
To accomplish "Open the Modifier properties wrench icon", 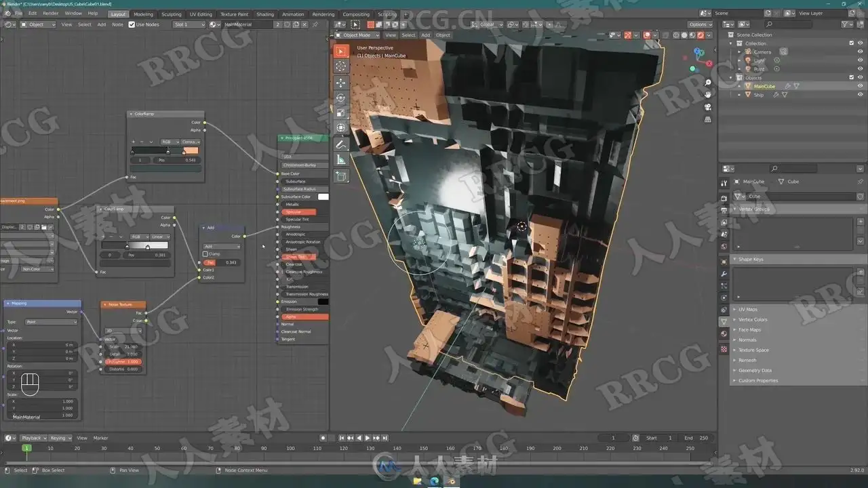I will click(x=724, y=274).
